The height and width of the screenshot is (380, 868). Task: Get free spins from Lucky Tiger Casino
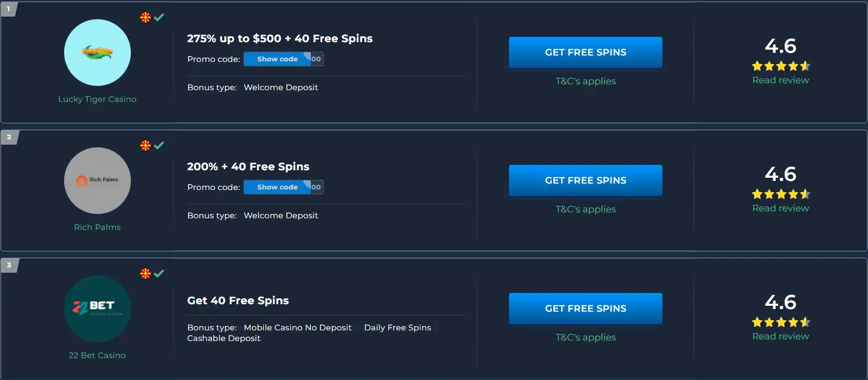pyautogui.click(x=585, y=52)
